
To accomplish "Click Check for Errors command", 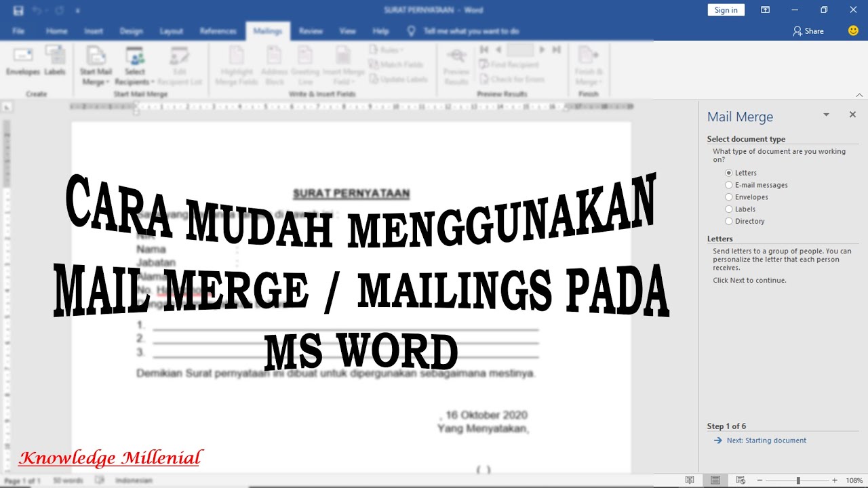I will (x=511, y=79).
